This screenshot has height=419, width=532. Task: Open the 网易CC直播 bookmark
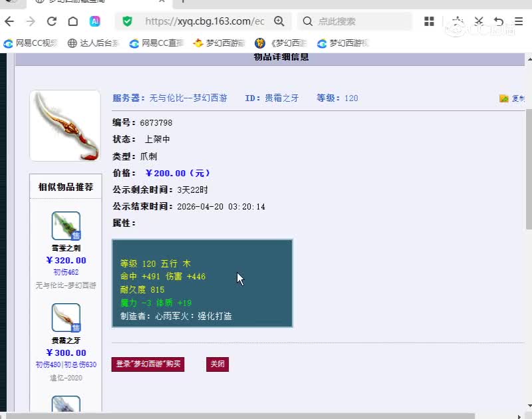click(157, 43)
